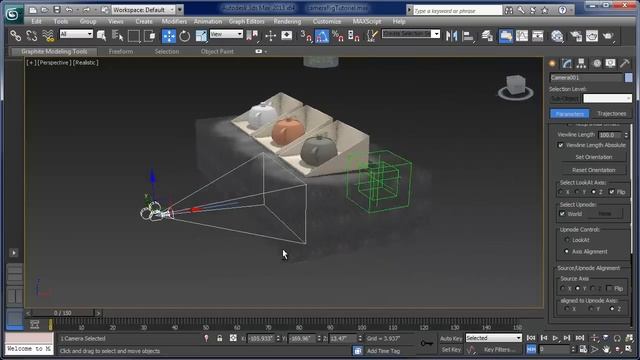Viewport: 640px width, 360px height.
Task: Choose the Select Object tool
Action: (102, 36)
